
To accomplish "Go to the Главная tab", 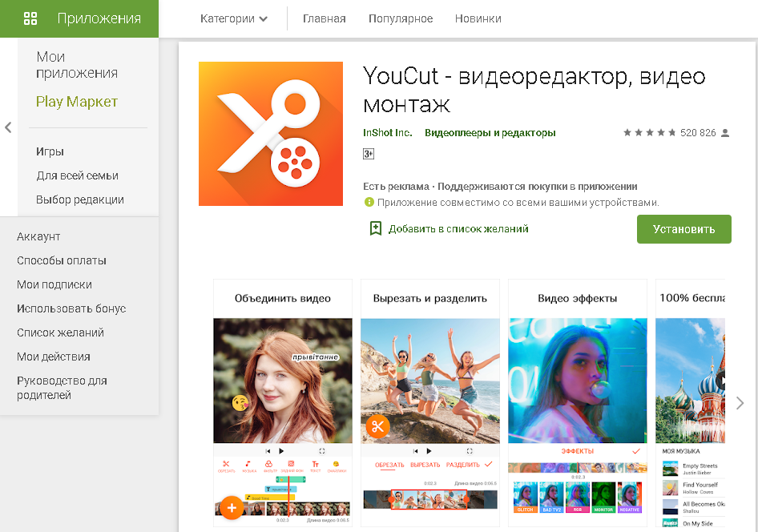I will [x=325, y=19].
